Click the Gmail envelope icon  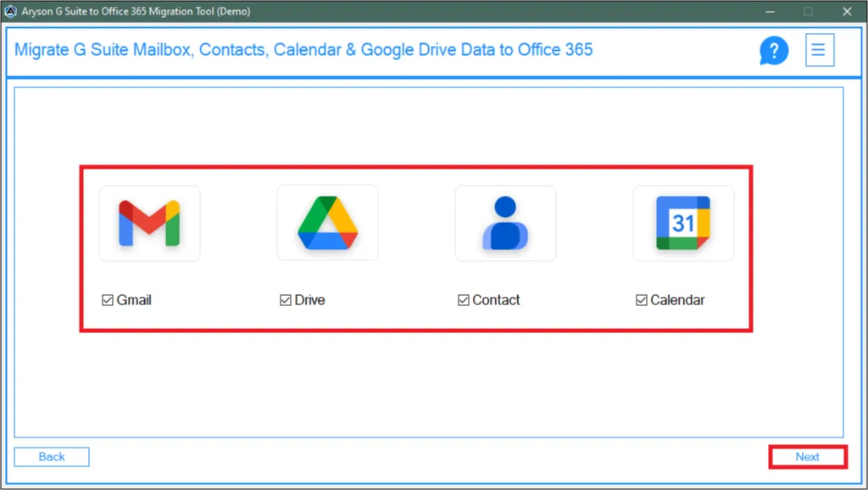click(149, 223)
